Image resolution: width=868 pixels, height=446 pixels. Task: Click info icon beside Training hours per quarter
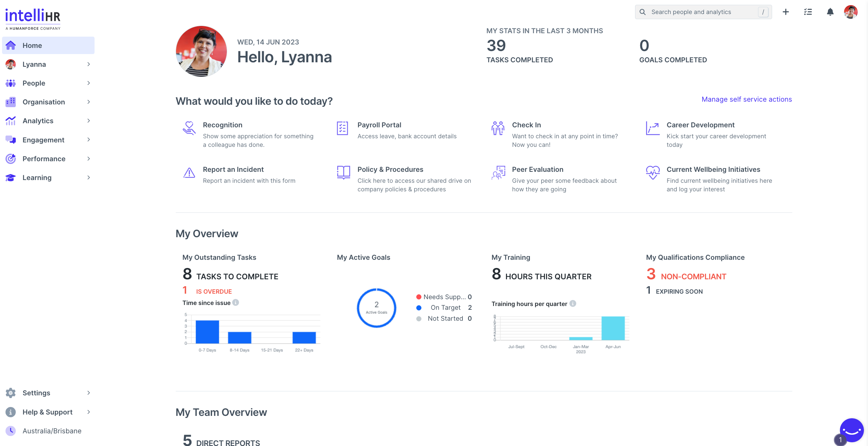[573, 304]
